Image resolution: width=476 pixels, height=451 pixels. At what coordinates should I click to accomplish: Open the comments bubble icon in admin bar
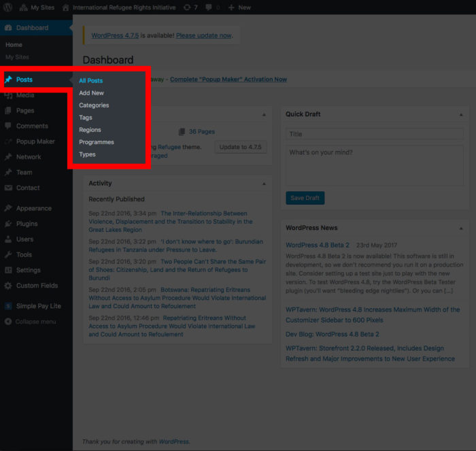(209, 7)
